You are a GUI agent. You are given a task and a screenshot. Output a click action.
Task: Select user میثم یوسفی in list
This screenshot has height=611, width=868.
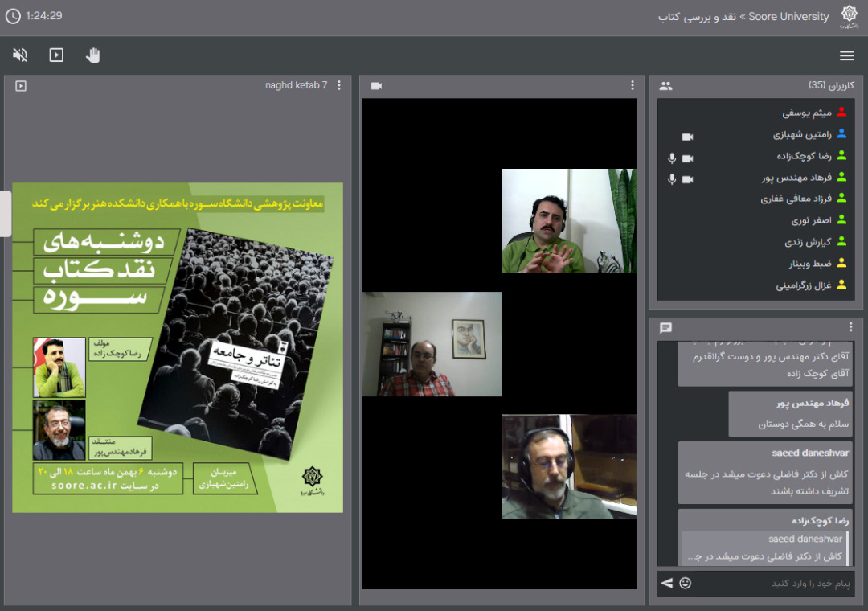(x=755, y=113)
